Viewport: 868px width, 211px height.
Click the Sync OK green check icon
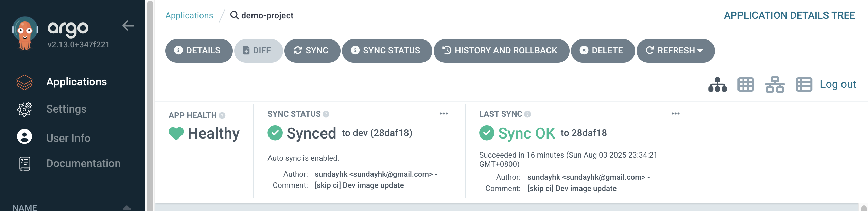(487, 133)
